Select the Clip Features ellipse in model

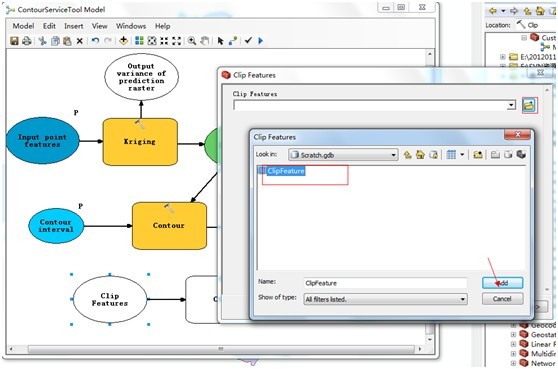110,299
